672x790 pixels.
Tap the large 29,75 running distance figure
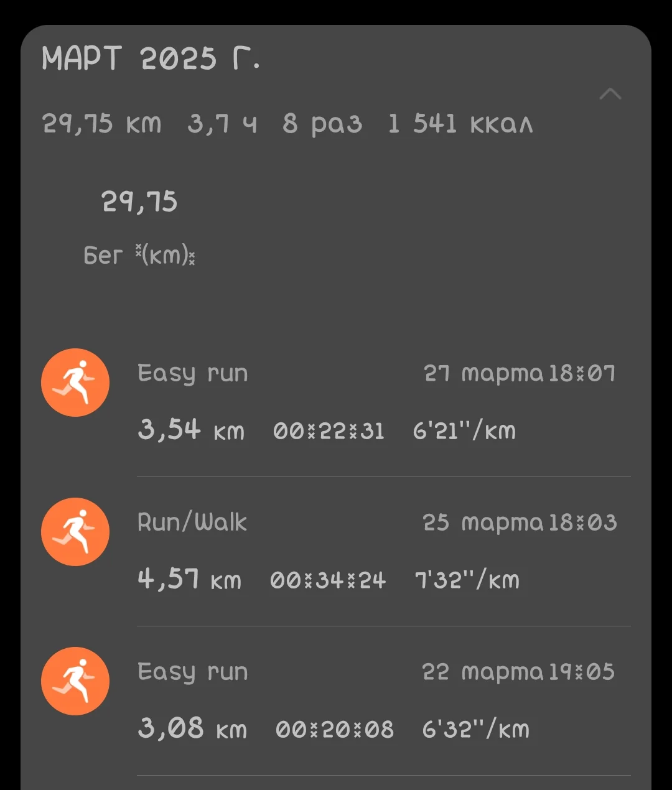pyautogui.click(x=139, y=202)
